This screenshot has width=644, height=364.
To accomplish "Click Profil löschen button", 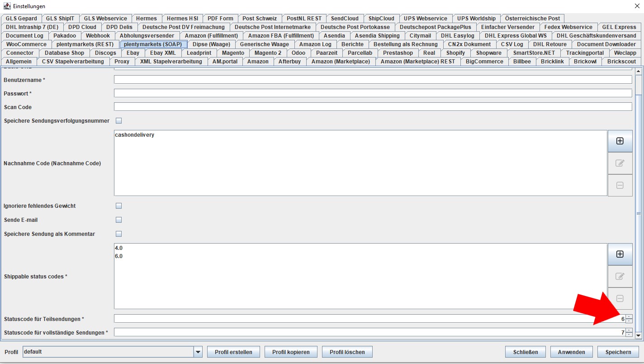I will tap(347, 352).
